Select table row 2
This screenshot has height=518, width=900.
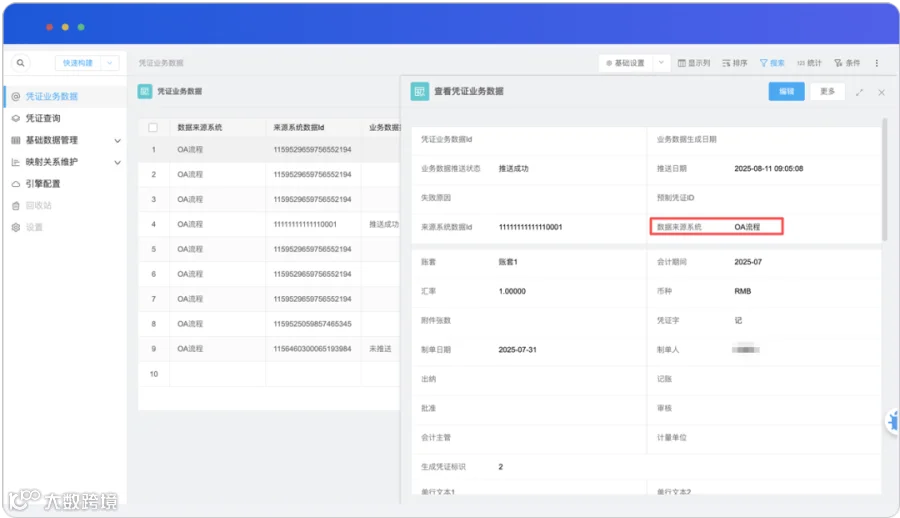coord(269,175)
